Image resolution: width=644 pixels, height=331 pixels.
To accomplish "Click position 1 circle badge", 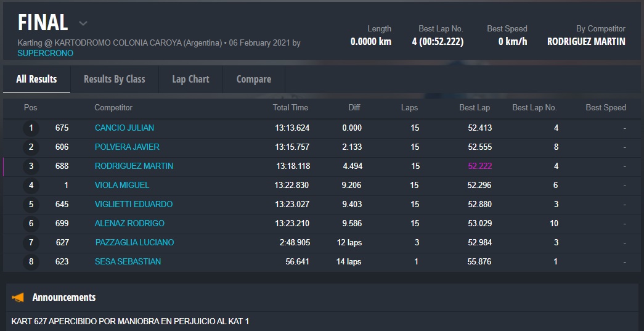I will (x=31, y=128).
